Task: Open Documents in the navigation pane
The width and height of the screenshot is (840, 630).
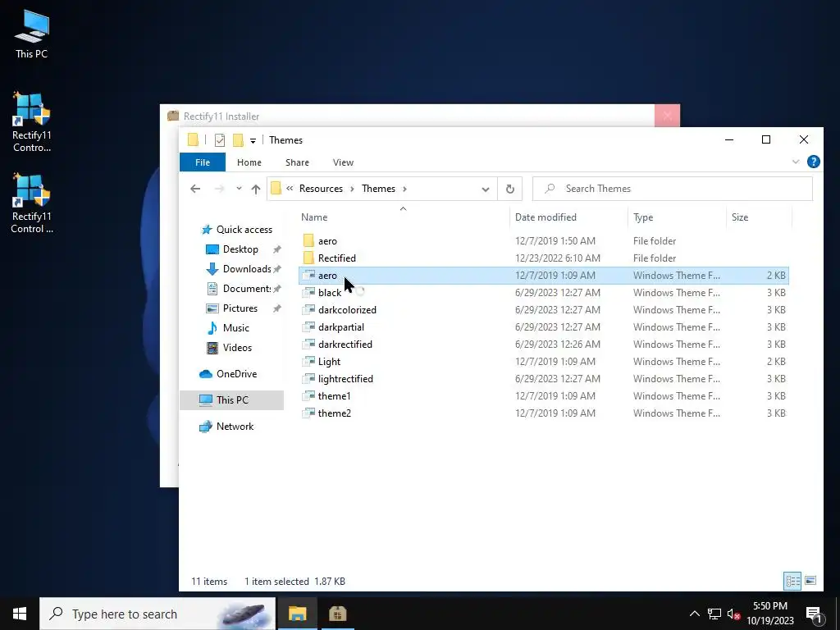Action: (x=239, y=289)
